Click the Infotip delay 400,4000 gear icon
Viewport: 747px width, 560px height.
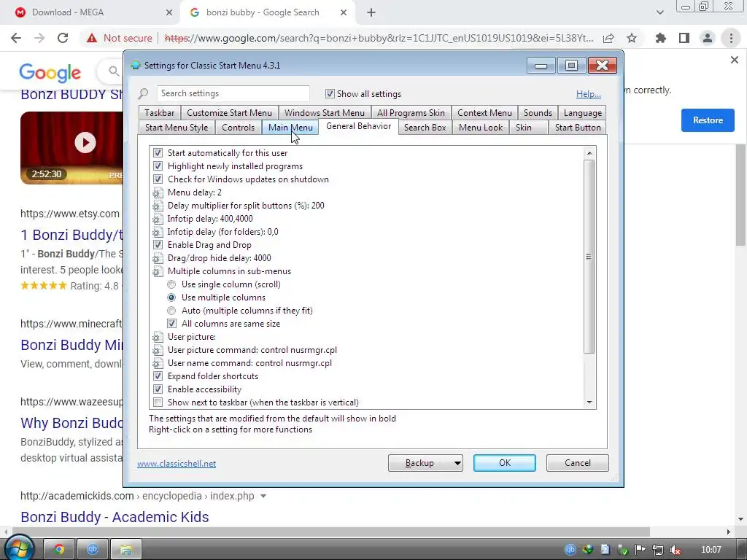158,219
